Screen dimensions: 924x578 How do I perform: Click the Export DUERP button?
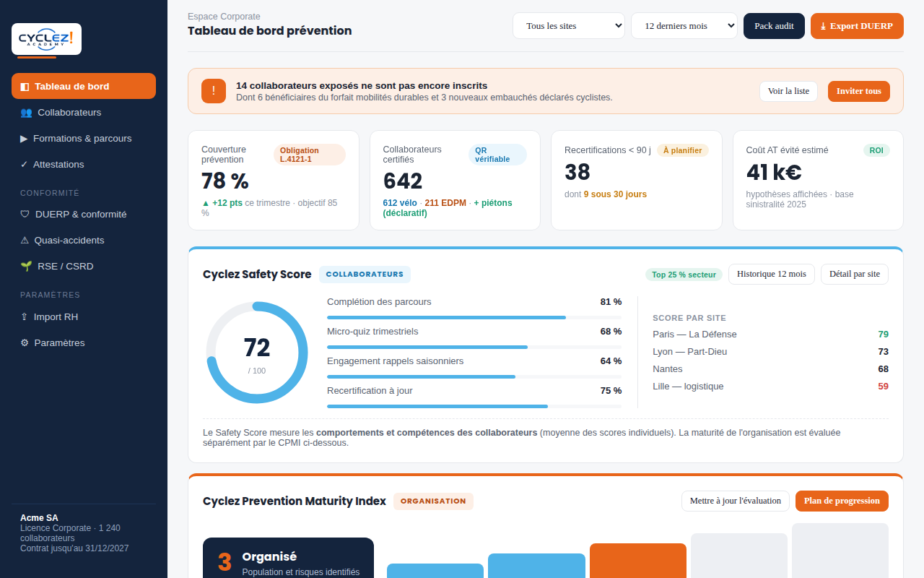click(857, 26)
